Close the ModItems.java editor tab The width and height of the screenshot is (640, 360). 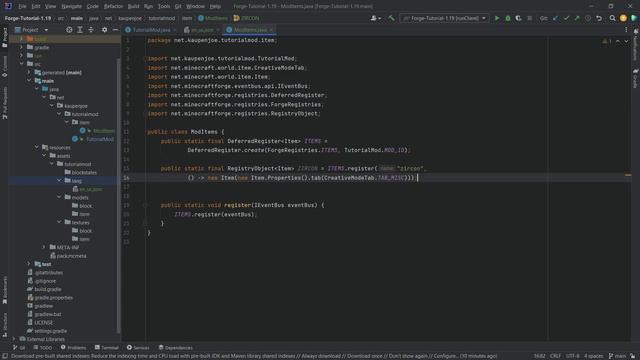(x=271, y=30)
